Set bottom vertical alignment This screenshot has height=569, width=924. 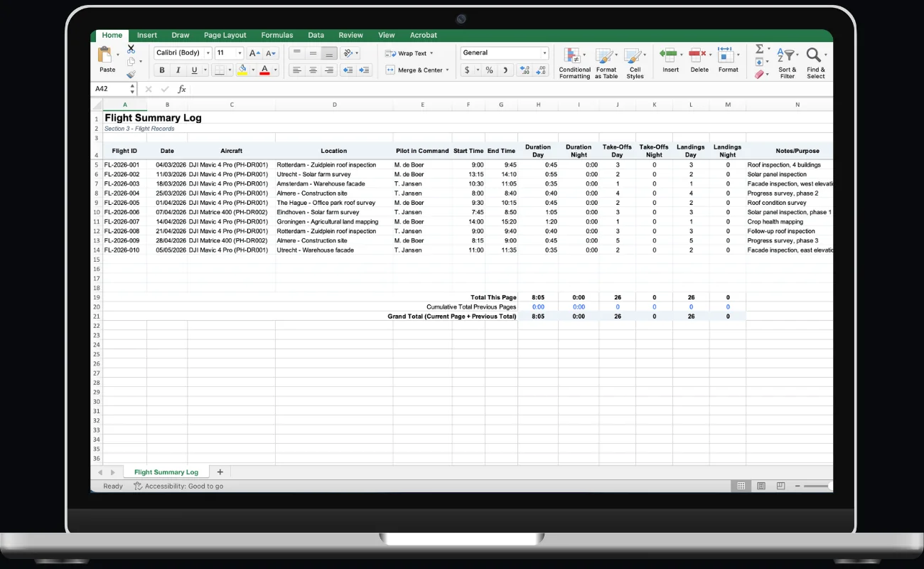point(328,53)
